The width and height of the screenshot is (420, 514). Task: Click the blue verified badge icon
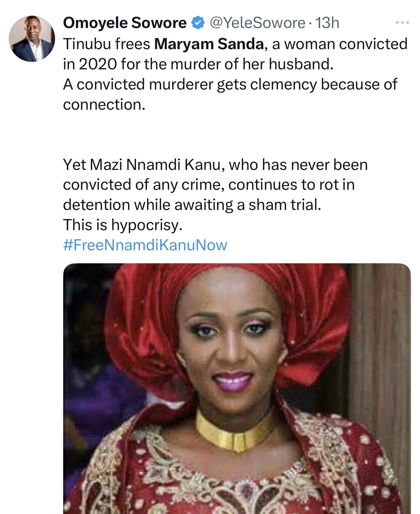click(x=197, y=23)
